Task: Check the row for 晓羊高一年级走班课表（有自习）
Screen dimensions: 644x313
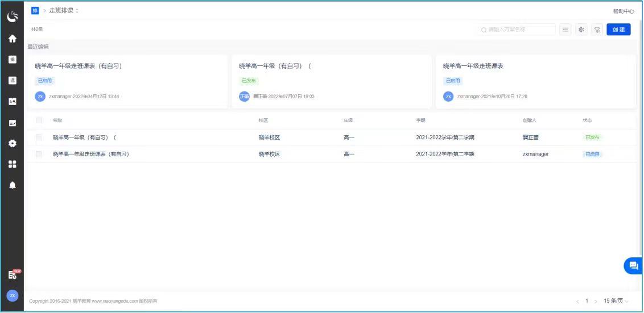Action: point(39,154)
